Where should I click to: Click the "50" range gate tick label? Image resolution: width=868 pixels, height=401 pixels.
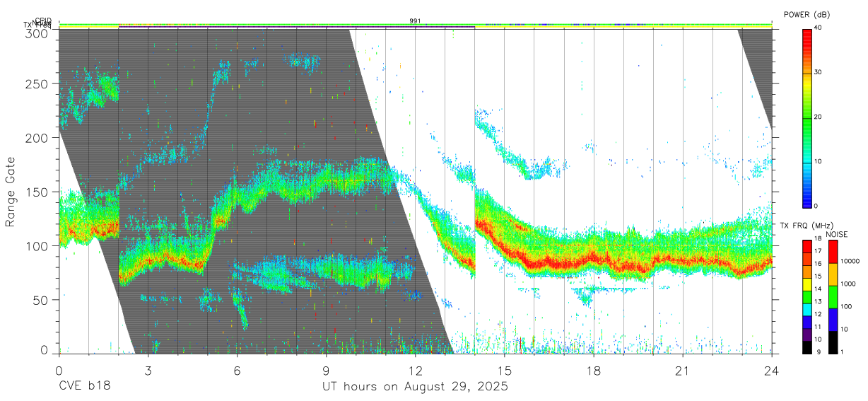(x=40, y=300)
